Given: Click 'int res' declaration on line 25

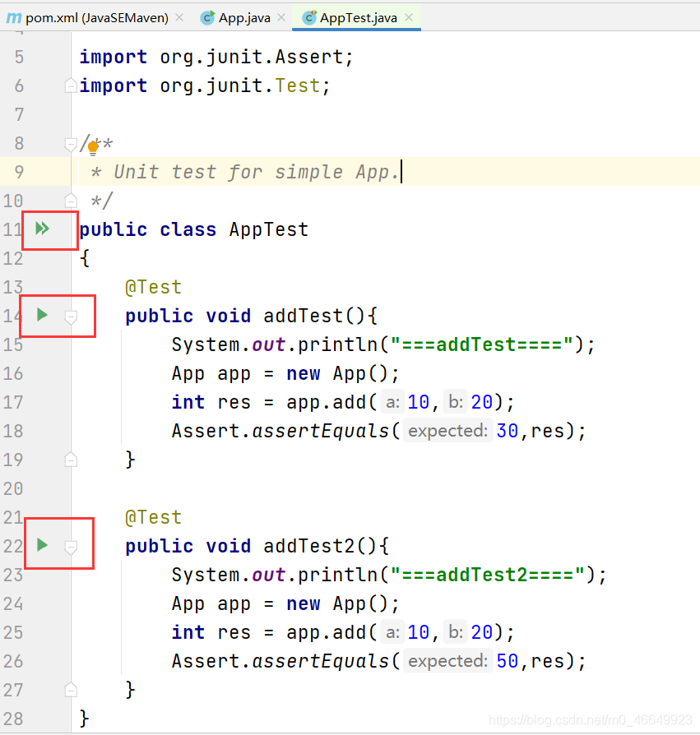Looking at the screenshot, I should (211, 633).
